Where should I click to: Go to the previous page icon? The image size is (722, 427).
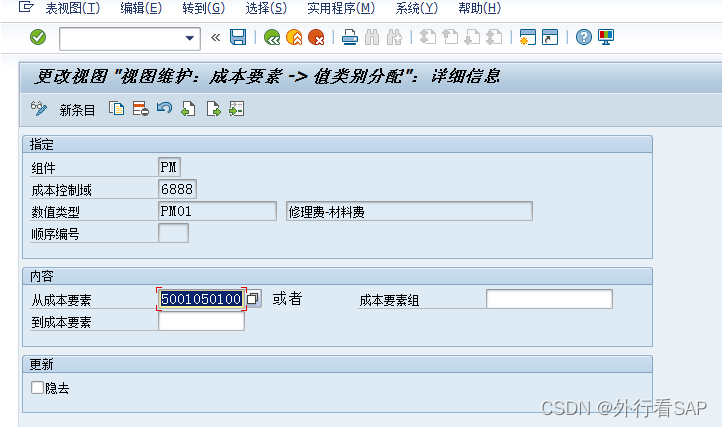click(x=450, y=37)
